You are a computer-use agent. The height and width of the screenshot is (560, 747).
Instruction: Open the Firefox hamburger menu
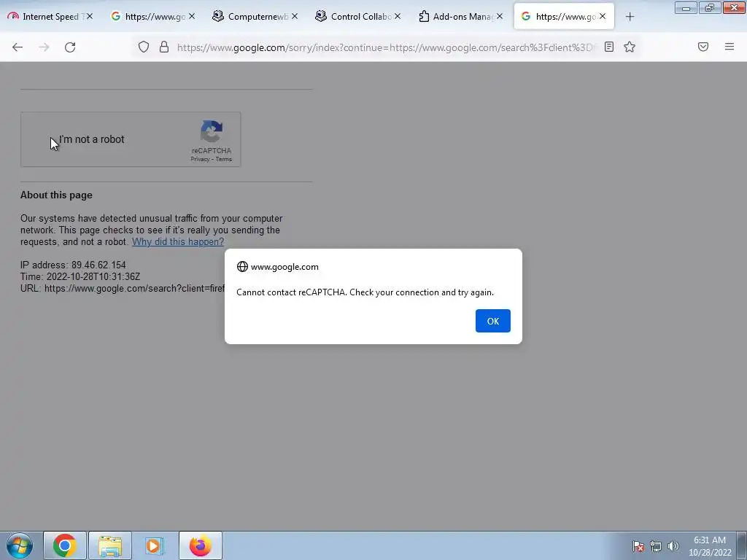coord(729,47)
